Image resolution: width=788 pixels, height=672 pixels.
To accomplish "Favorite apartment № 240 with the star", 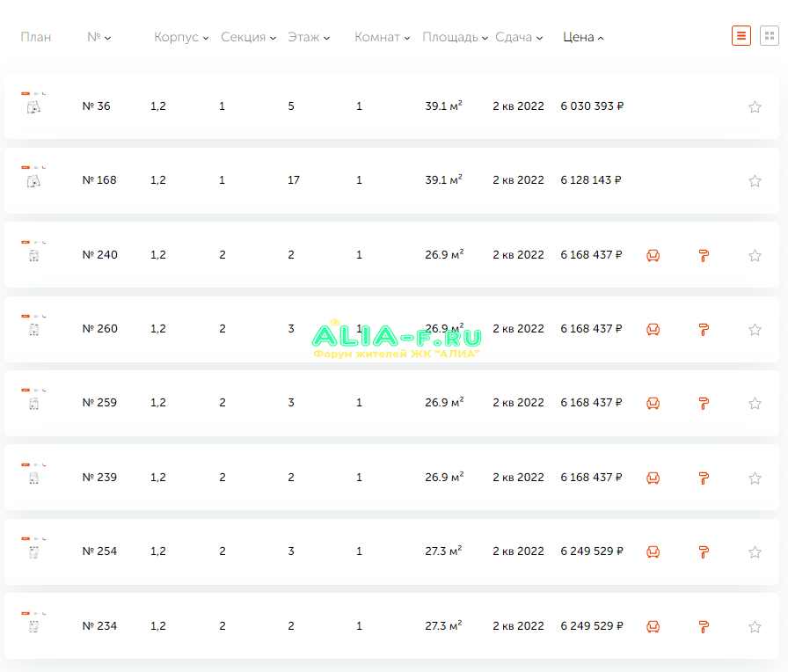I will click(755, 255).
